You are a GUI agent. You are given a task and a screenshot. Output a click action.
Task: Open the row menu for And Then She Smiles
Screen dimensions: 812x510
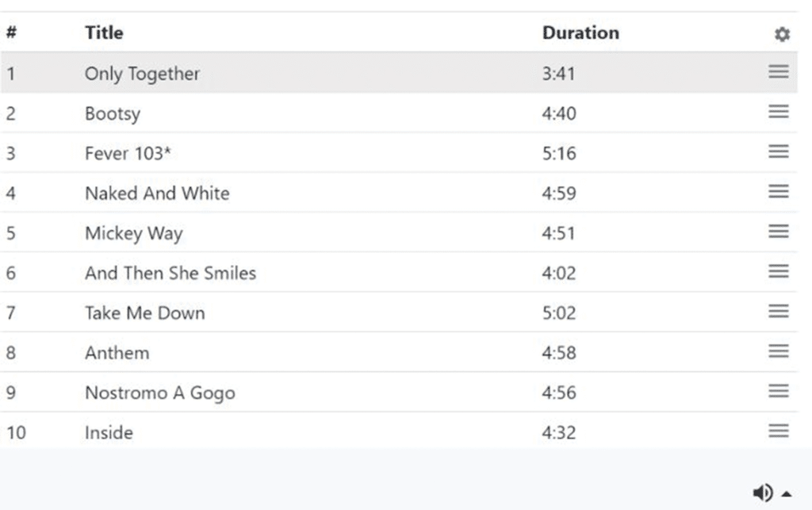779,271
